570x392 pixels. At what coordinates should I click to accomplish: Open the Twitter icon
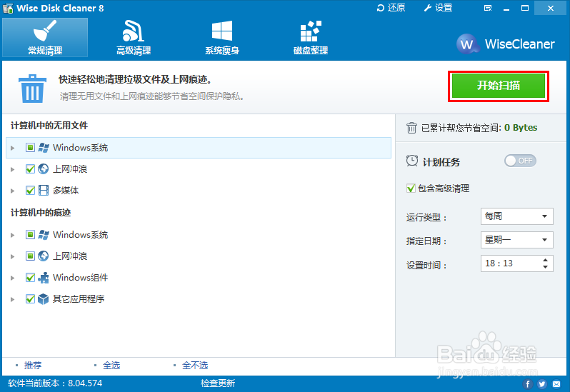[x=542, y=384]
